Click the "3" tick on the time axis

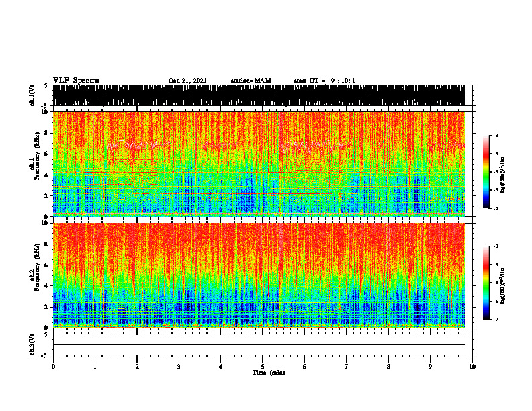179,367
